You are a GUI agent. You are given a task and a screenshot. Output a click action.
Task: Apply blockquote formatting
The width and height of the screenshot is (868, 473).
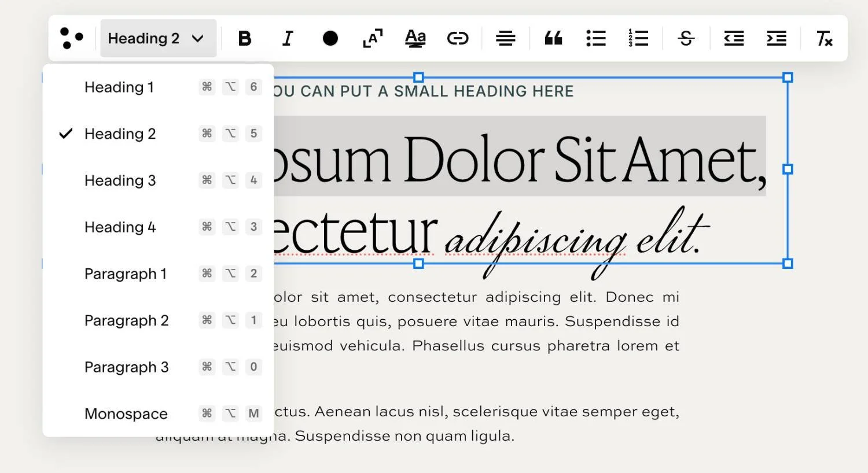point(553,39)
